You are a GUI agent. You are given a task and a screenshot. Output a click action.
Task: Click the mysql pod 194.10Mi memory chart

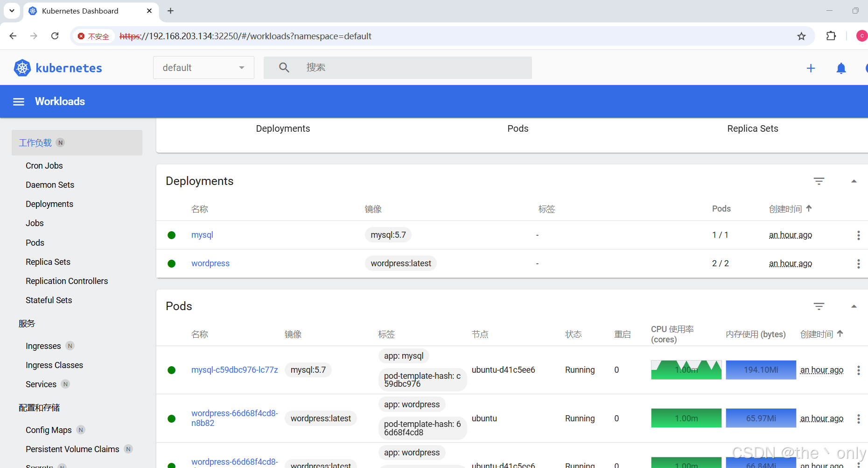coord(761,370)
